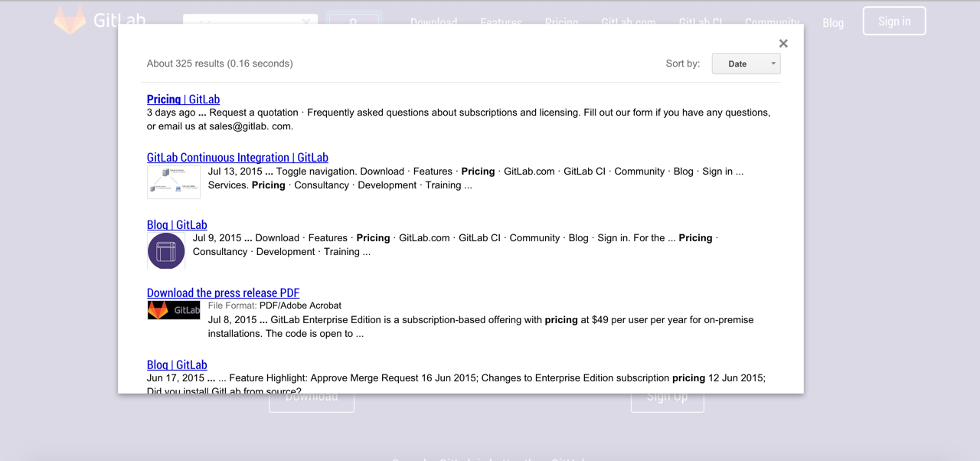980x461 pixels.
Task: Open 'GitLab Continuous Integration | GitLab' result
Action: [x=237, y=157]
